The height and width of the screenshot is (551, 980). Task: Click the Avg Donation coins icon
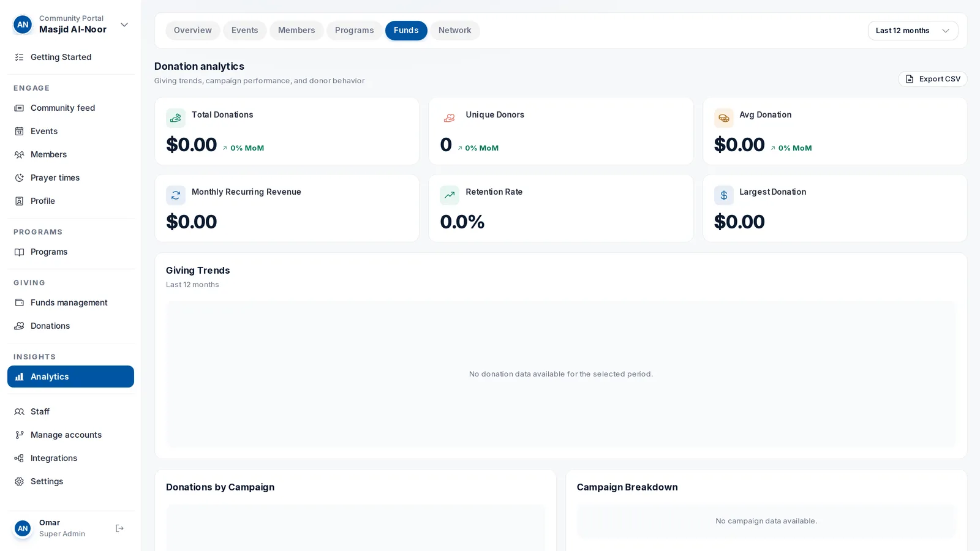click(x=723, y=118)
